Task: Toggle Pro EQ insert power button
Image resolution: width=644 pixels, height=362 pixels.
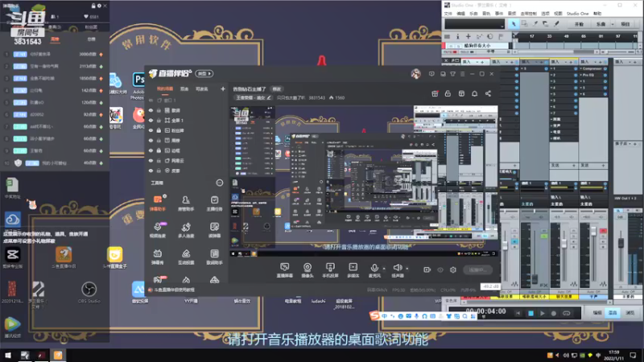Action: tap(605, 75)
